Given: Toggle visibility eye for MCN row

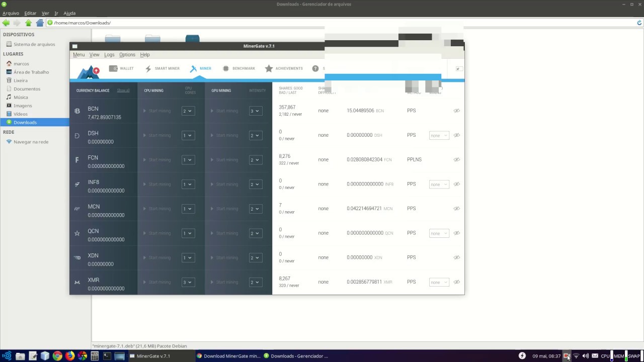Looking at the screenshot, I should [x=457, y=209].
